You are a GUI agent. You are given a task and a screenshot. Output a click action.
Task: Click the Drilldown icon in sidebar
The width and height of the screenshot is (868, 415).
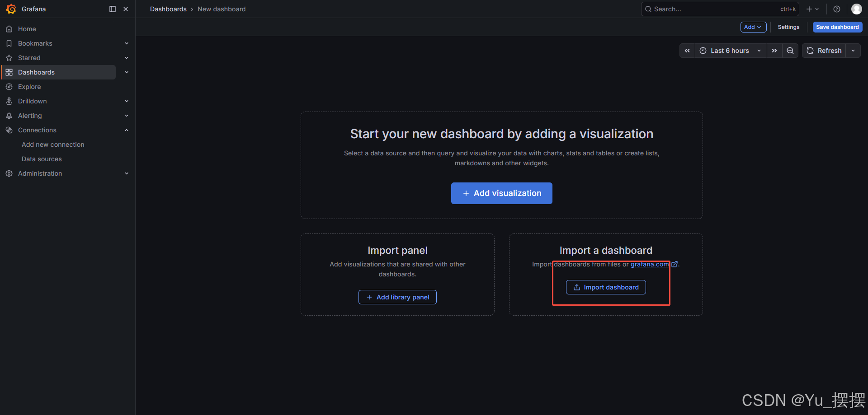pyautogui.click(x=9, y=101)
